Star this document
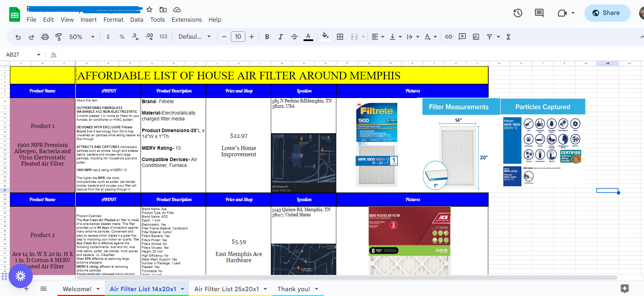Screen dimensions: 644x296 tap(150, 10)
